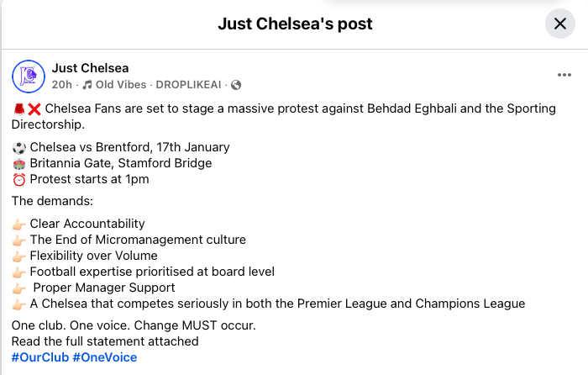Click the red cross mark emoji
588x375 pixels.
34,109
